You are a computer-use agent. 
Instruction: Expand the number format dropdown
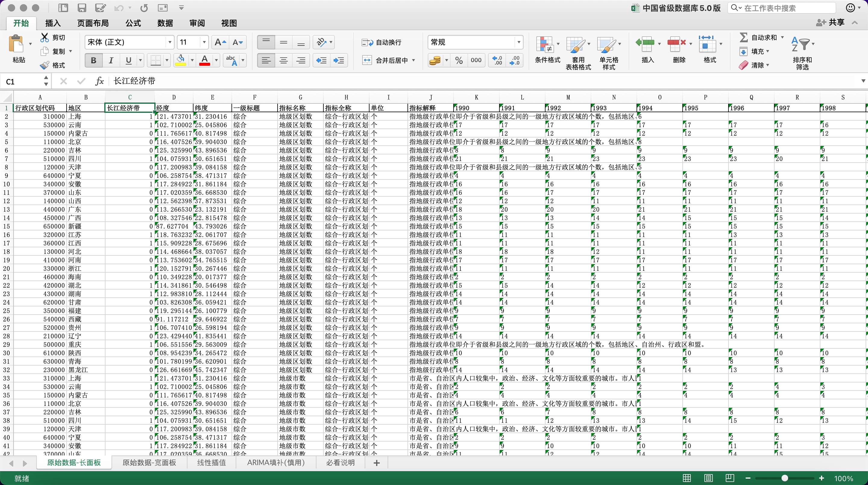[x=519, y=42]
